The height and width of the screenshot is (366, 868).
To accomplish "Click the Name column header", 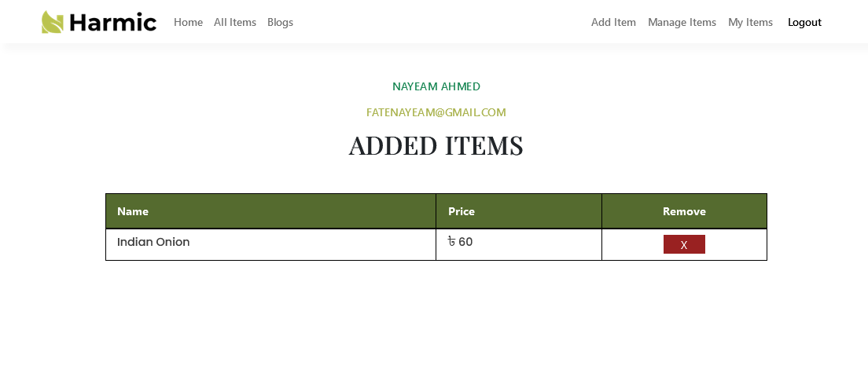I will point(133,211).
